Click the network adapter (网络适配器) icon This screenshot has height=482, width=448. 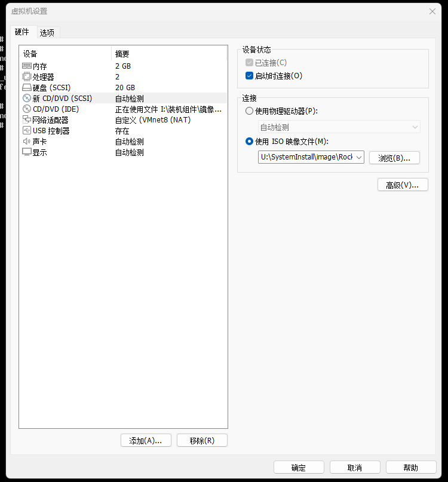27,119
